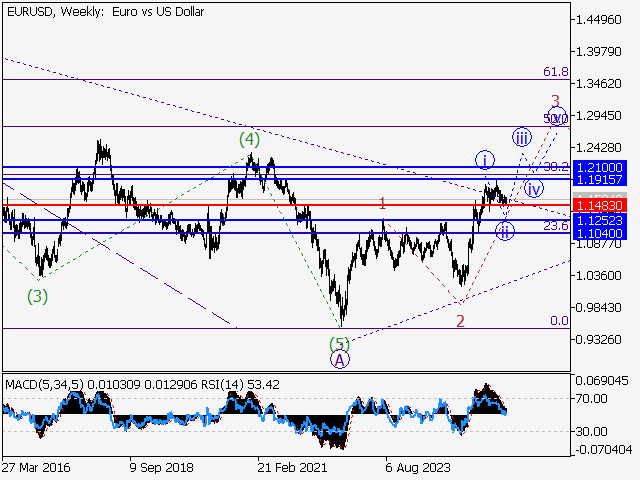Click the 21 Feb 2021 date label
Screen dimensions: 640x480
[290, 466]
